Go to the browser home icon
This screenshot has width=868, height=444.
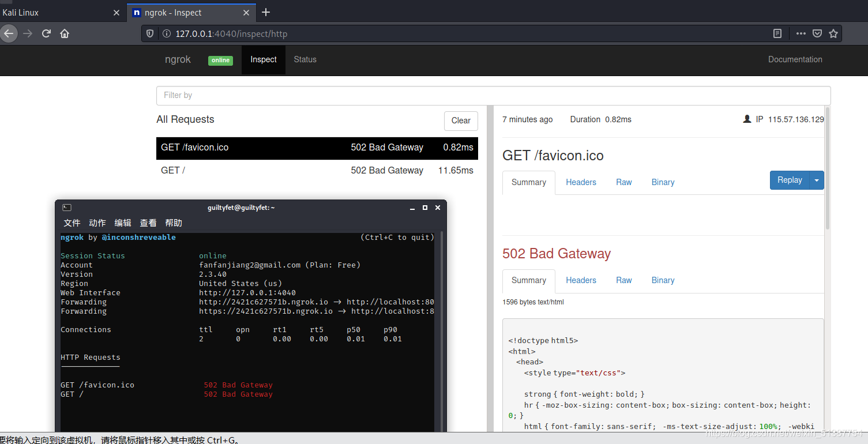[65, 33]
